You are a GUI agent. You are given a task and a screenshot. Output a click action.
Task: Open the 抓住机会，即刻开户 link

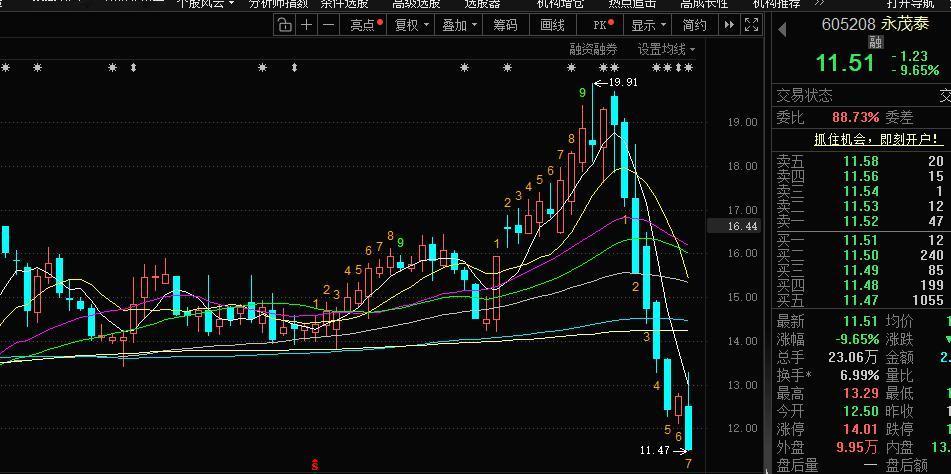coord(879,139)
